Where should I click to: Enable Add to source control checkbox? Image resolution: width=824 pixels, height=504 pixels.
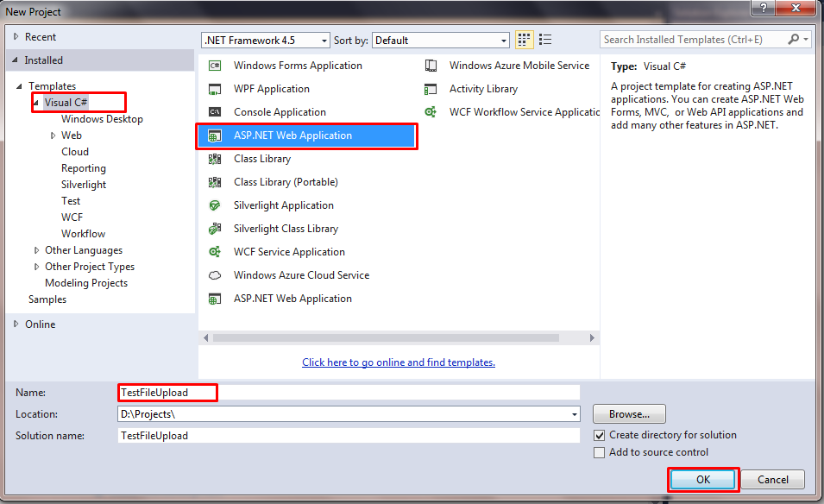click(599, 452)
